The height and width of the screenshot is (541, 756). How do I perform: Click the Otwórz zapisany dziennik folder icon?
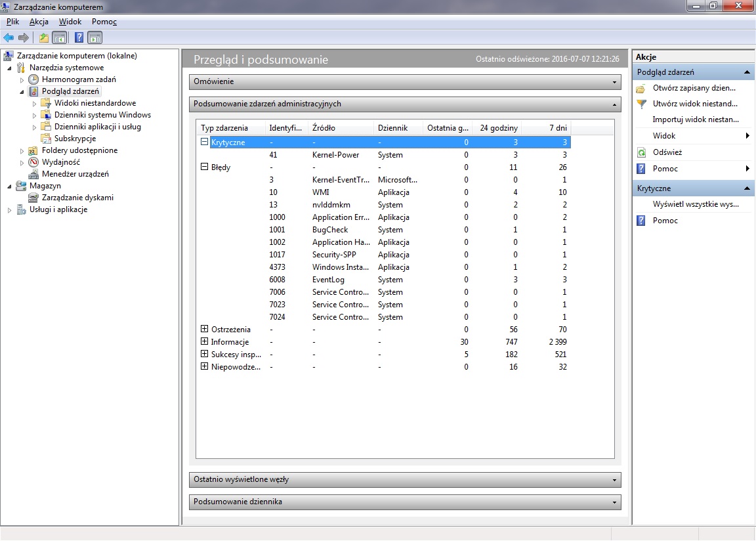pos(640,88)
